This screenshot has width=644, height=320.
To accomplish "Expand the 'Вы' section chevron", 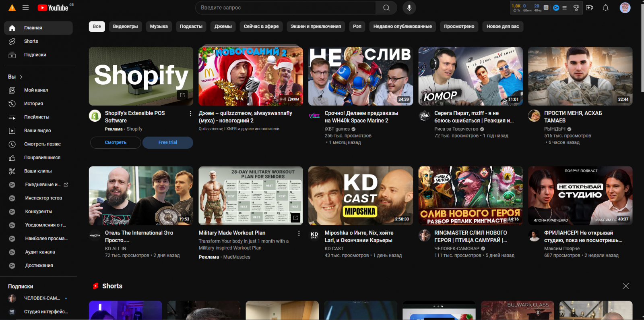I will [x=21, y=77].
